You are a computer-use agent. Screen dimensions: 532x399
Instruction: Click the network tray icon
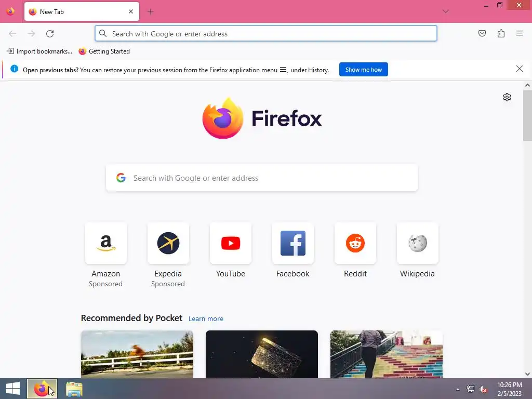click(471, 389)
